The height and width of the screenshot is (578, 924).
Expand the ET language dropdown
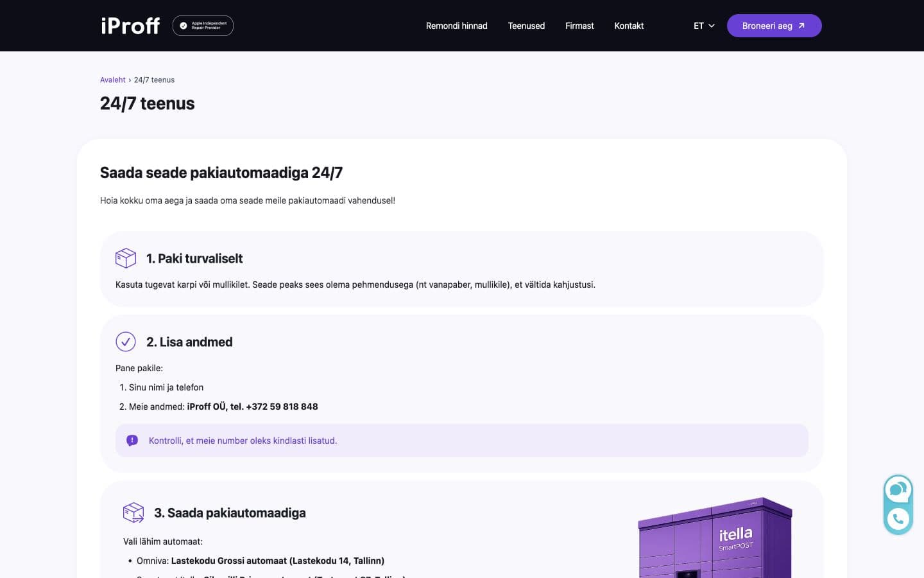[704, 26]
